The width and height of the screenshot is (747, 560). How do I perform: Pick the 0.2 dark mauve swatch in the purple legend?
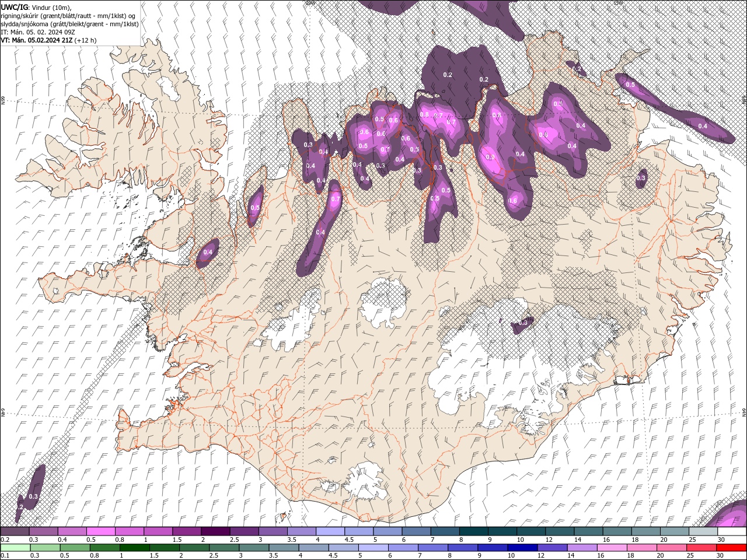[x=15, y=531]
